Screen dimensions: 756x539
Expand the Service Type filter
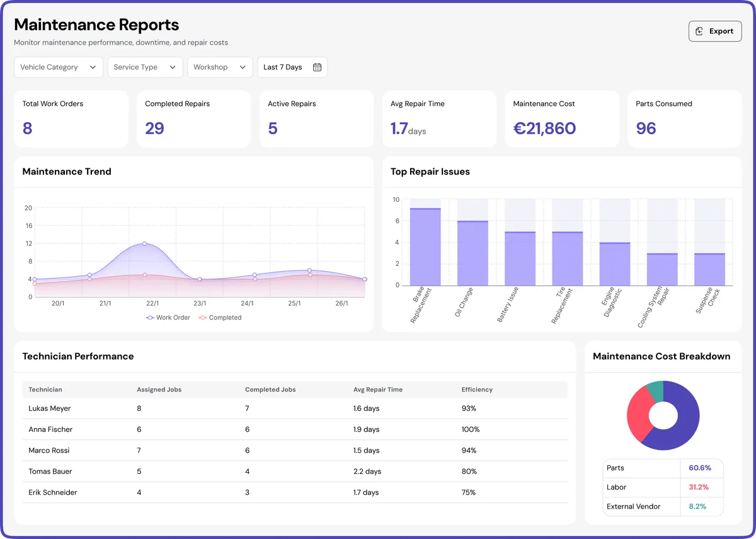145,67
